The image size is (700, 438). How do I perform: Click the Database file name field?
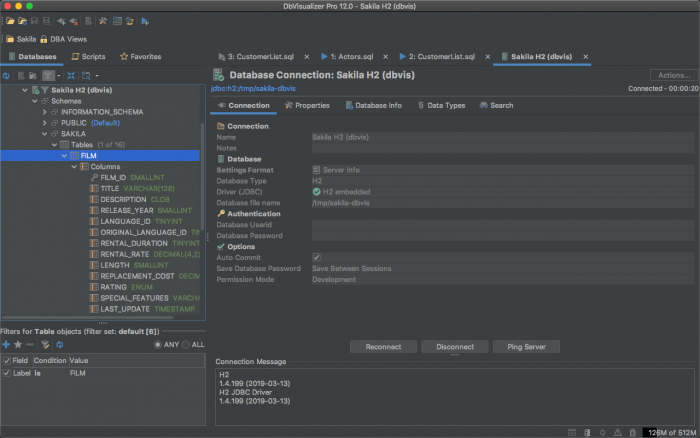click(x=503, y=203)
